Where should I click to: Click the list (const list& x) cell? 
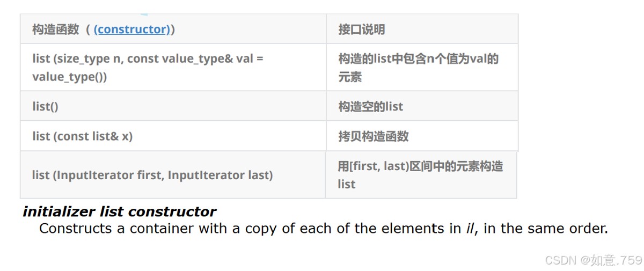click(x=173, y=136)
